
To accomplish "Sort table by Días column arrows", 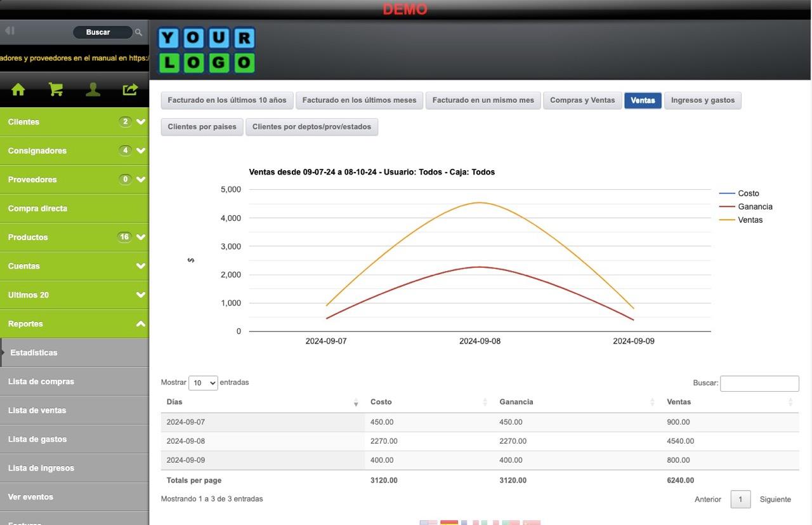I will 356,402.
